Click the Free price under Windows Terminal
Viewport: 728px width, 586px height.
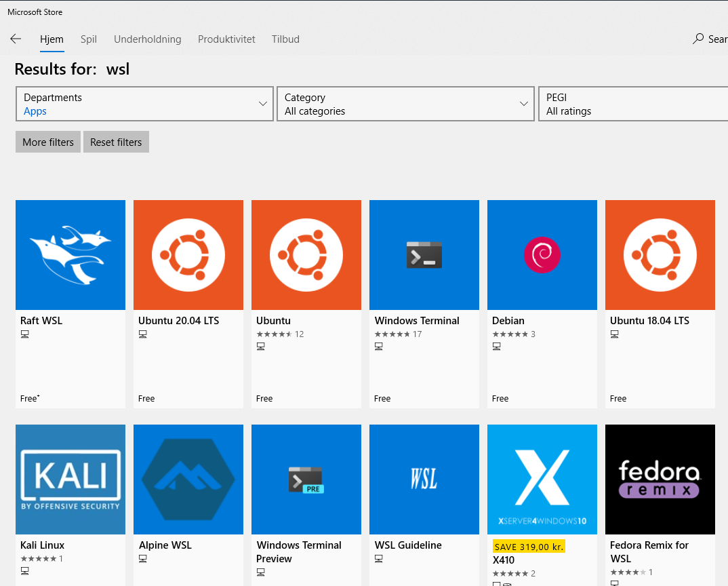(x=382, y=399)
